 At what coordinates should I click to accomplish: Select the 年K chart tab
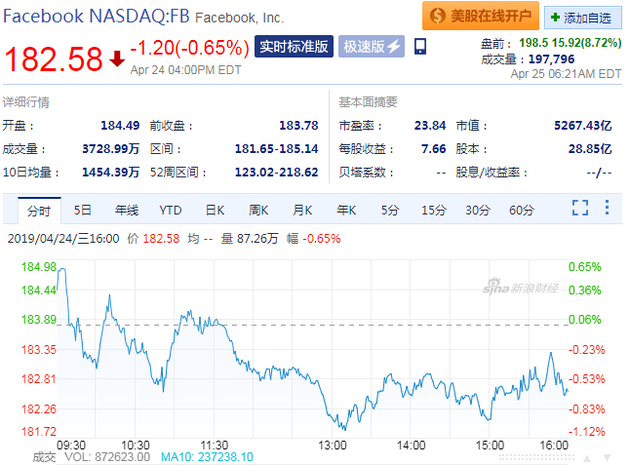pyautogui.click(x=346, y=210)
